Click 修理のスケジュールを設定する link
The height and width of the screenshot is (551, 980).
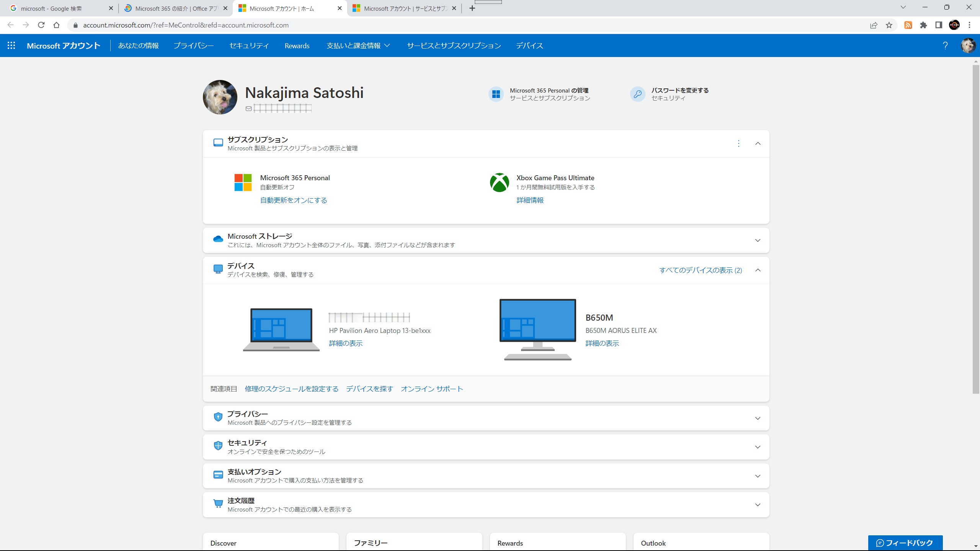pyautogui.click(x=292, y=389)
